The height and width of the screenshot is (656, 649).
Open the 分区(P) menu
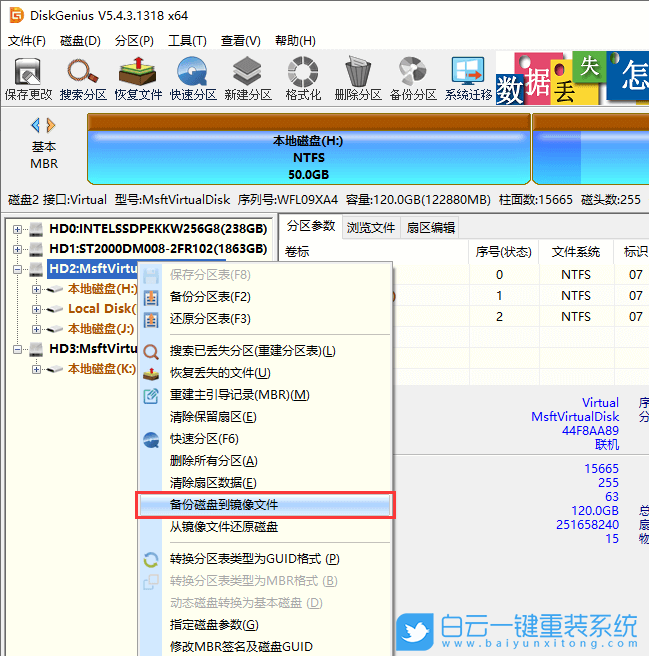click(134, 41)
